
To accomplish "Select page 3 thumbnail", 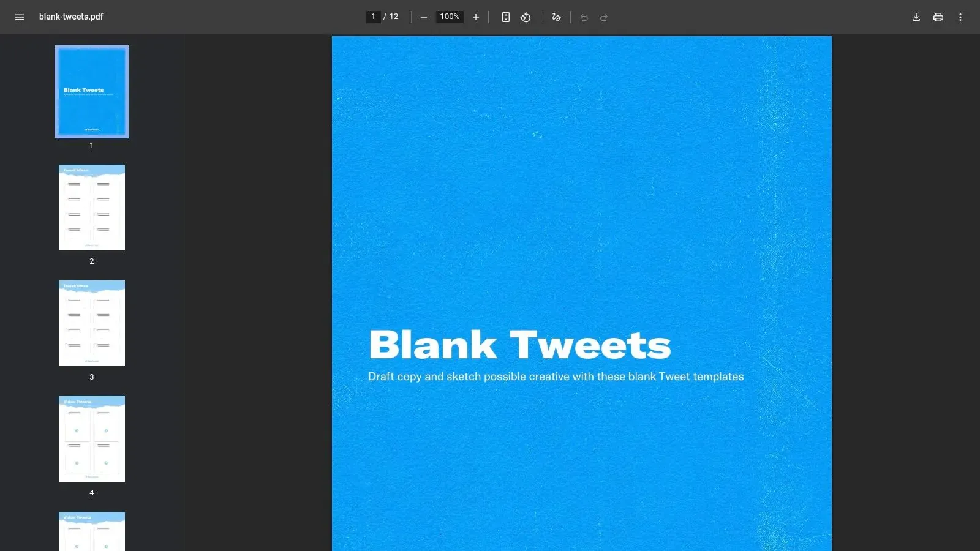I will coord(92,323).
